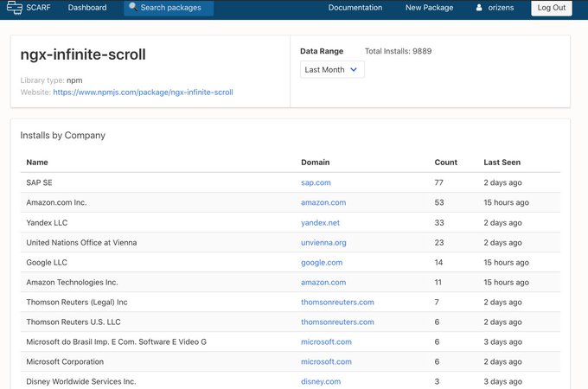Click Last Seen value for Disney row
The image size is (588, 389).
pyautogui.click(x=503, y=381)
